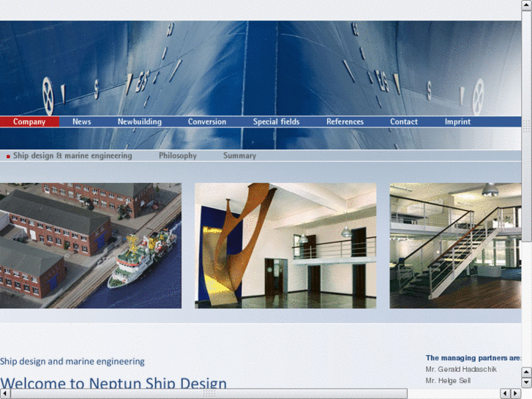The image size is (532, 399).
Task: Open the Summary subpage
Action: [x=239, y=155]
